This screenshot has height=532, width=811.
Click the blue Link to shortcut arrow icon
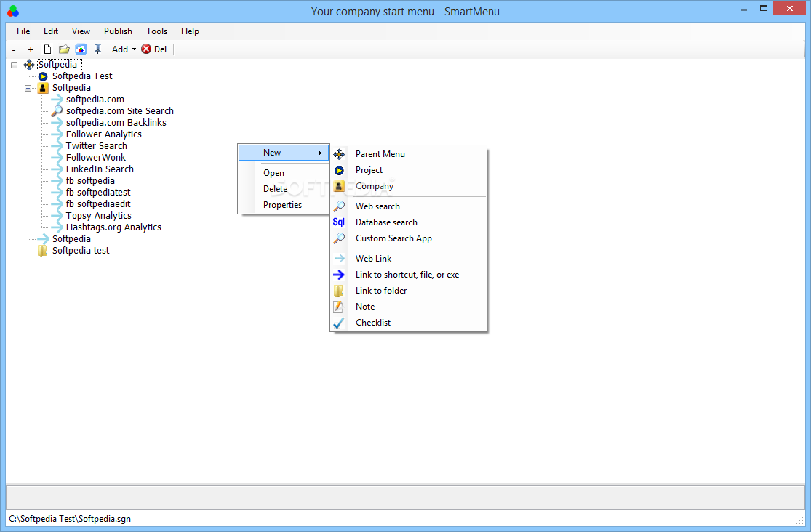(339, 275)
